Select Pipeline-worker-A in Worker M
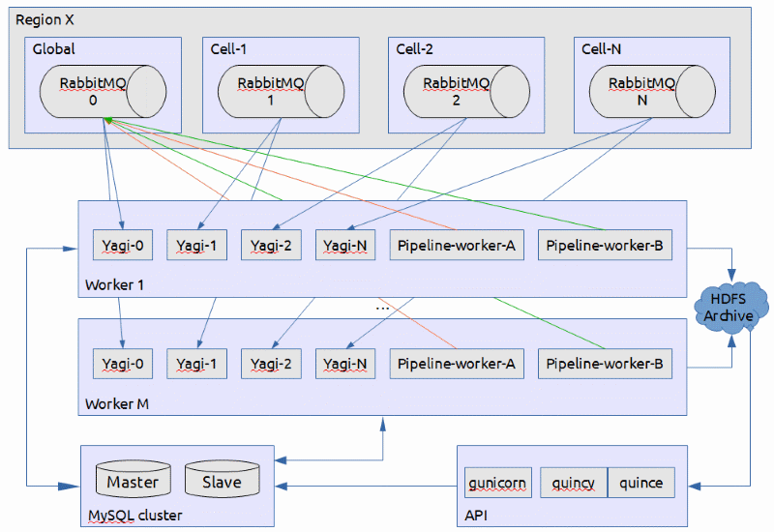This screenshot has height=532, width=774. pyautogui.click(x=456, y=364)
